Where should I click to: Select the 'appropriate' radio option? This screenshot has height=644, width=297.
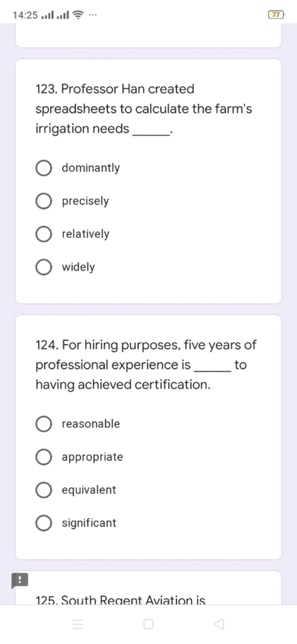click(44, 457)
